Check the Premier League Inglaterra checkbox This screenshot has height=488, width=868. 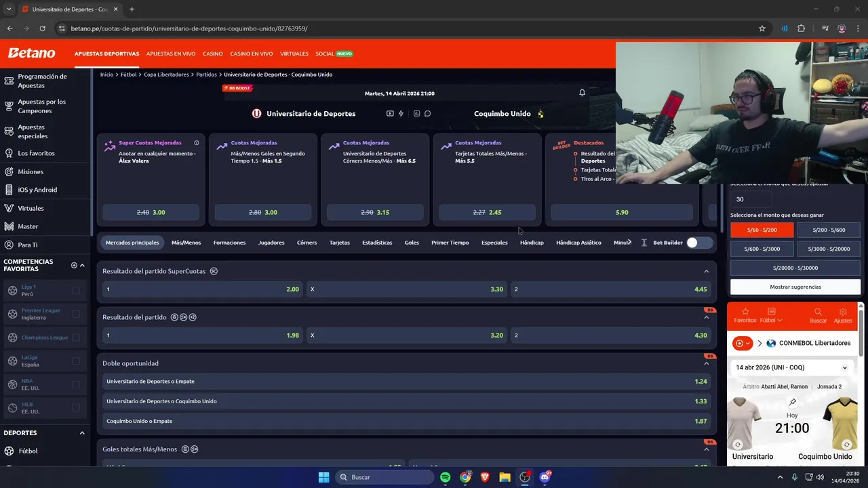[x=75, y=314]
